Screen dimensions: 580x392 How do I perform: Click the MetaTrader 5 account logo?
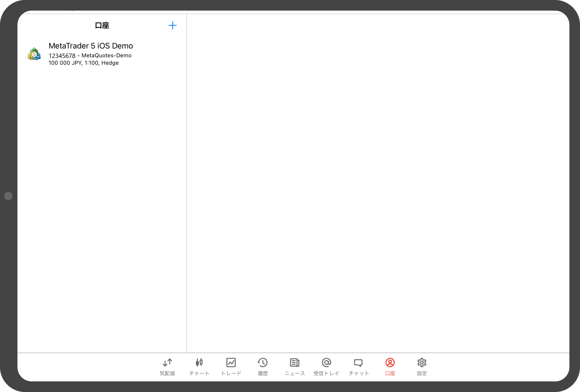34,54
